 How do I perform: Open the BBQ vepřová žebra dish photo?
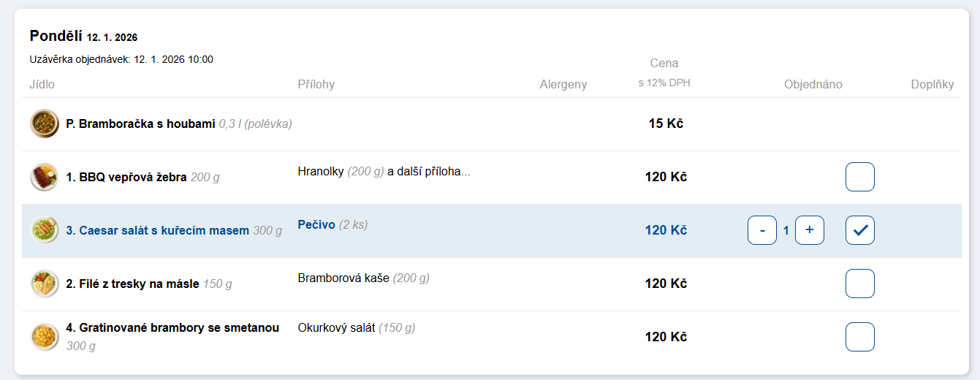pos(45,177)
